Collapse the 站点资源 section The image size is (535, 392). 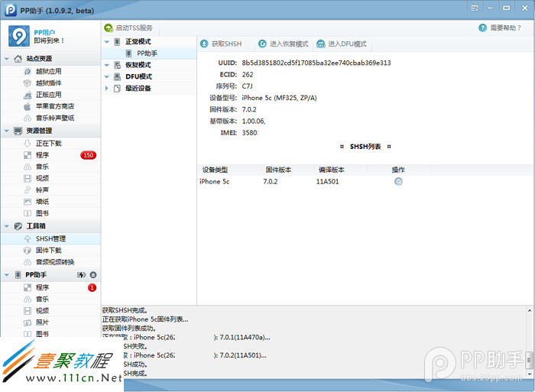(6, 59)
